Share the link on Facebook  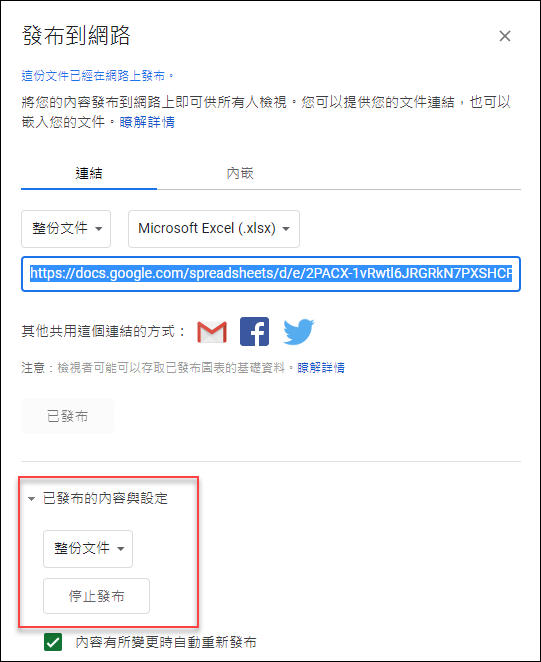(254, 331)
